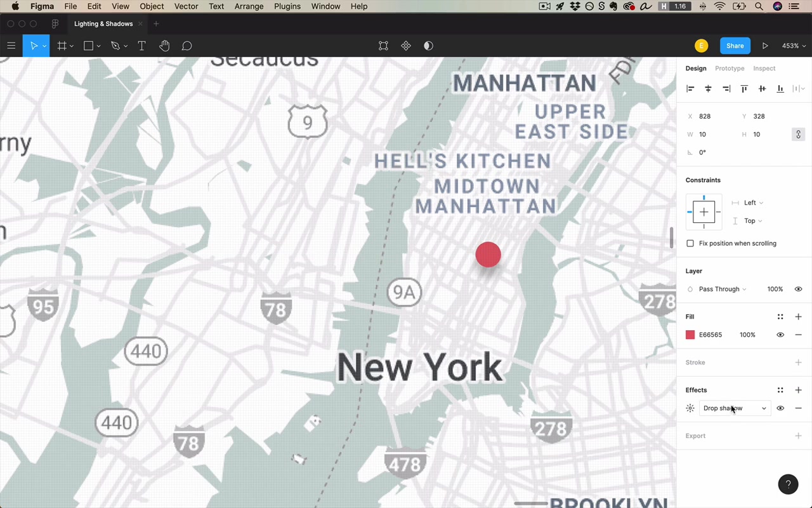Image resolution: width=812 pixels, height=508 pixels.
Task: Add a new effect with plus
Action: tap(798, 390)
